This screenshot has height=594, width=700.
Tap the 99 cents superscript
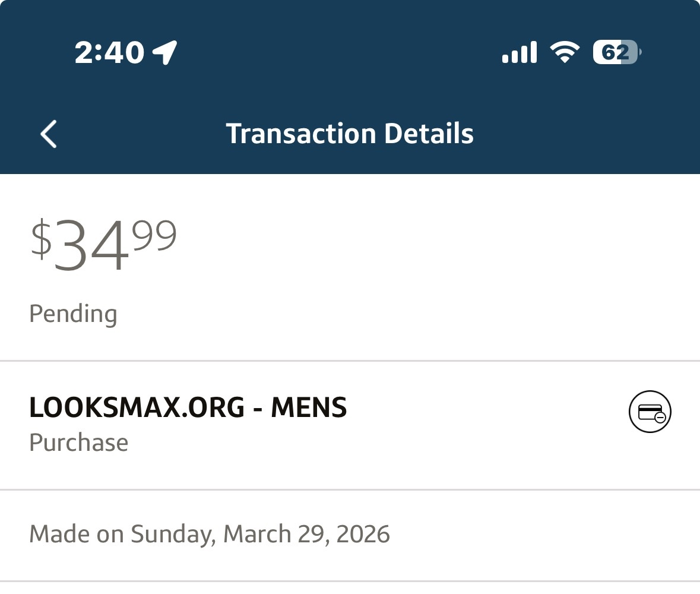[154, 234]
